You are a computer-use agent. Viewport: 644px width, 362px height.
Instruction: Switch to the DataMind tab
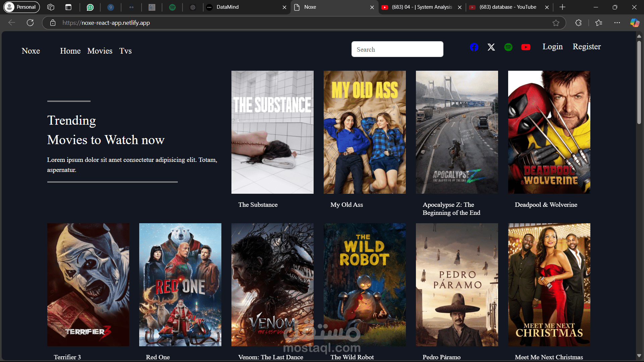tap(247, 7)
